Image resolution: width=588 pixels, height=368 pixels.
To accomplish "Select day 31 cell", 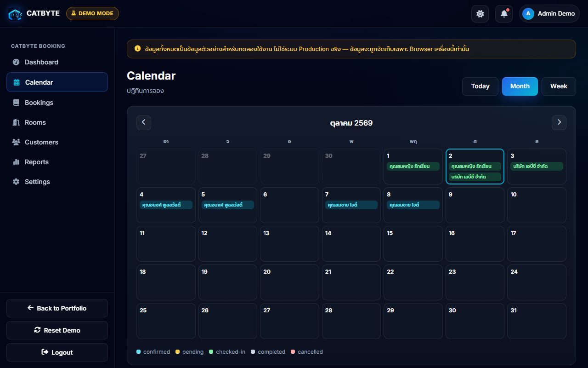I will click(x=537, y=321).
